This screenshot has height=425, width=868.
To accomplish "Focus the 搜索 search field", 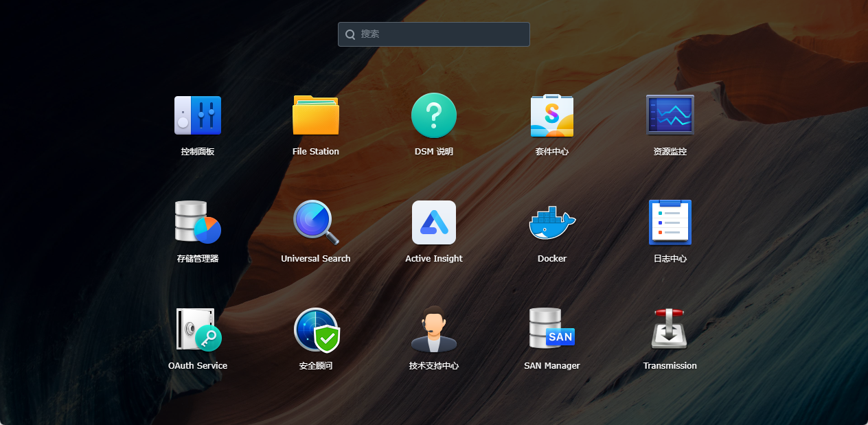I will (434, 34).
